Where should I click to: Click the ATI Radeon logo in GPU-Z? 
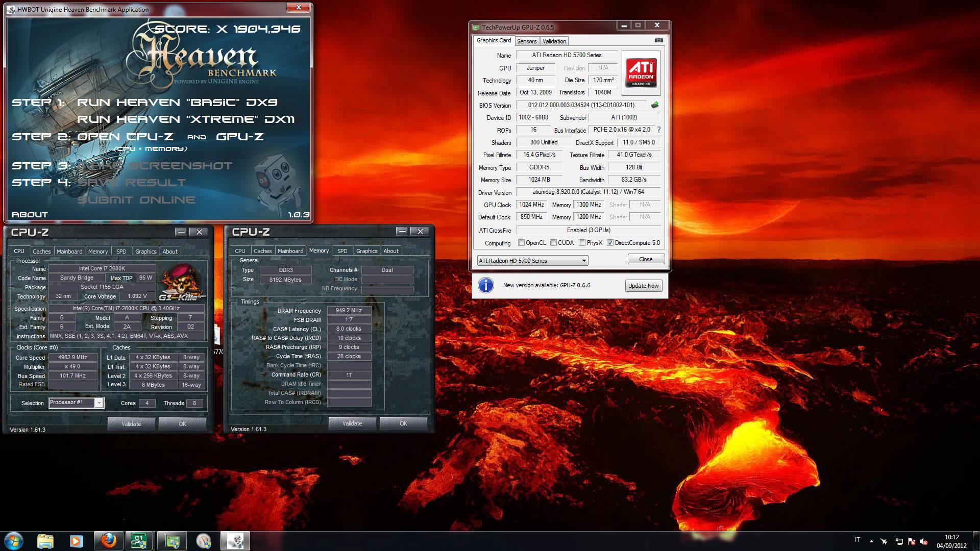point(641,73)
